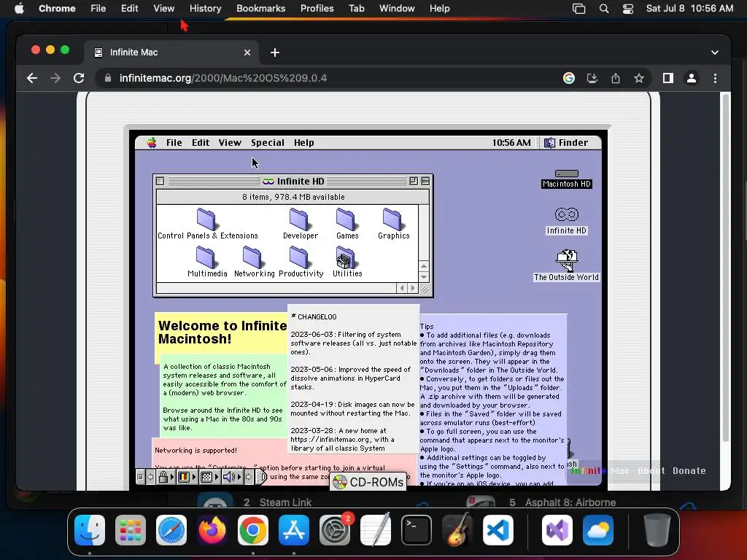Open the Chrome three-dot menu

(715, 78)
